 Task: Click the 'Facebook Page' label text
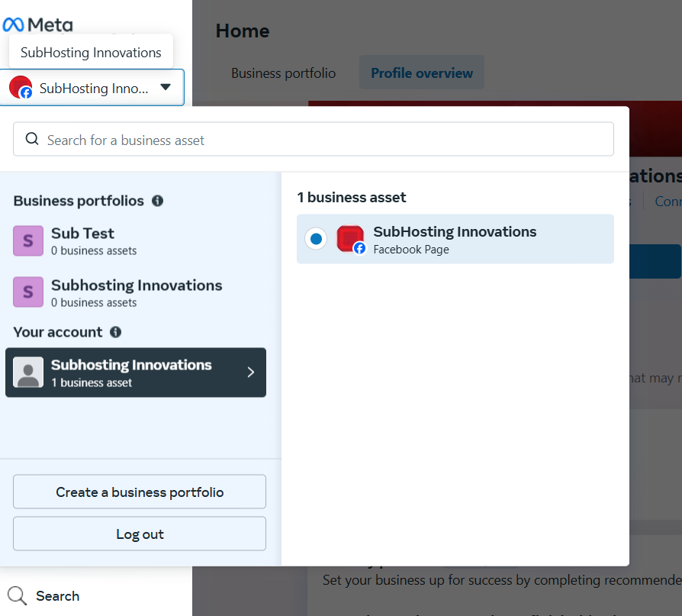(x=411, y=250)
